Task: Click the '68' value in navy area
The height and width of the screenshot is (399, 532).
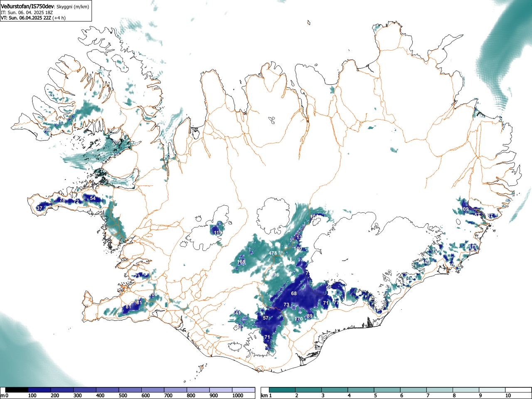Action: point(294,293)
